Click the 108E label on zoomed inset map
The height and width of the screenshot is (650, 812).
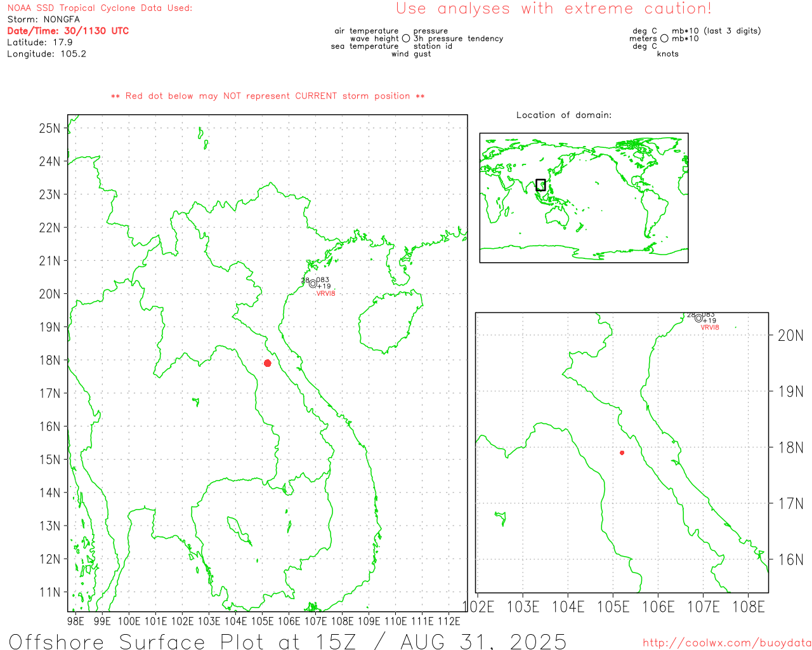749,607
